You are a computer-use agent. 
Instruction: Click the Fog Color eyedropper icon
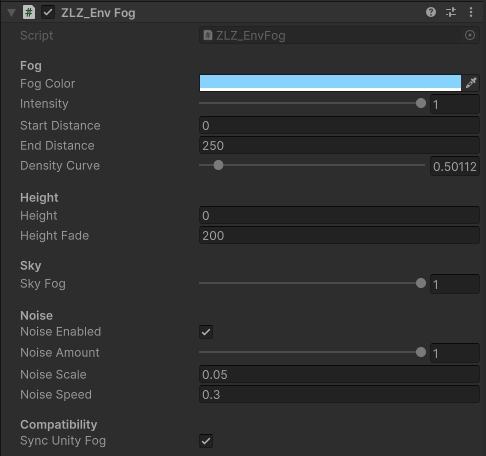[x=471, y=83]
